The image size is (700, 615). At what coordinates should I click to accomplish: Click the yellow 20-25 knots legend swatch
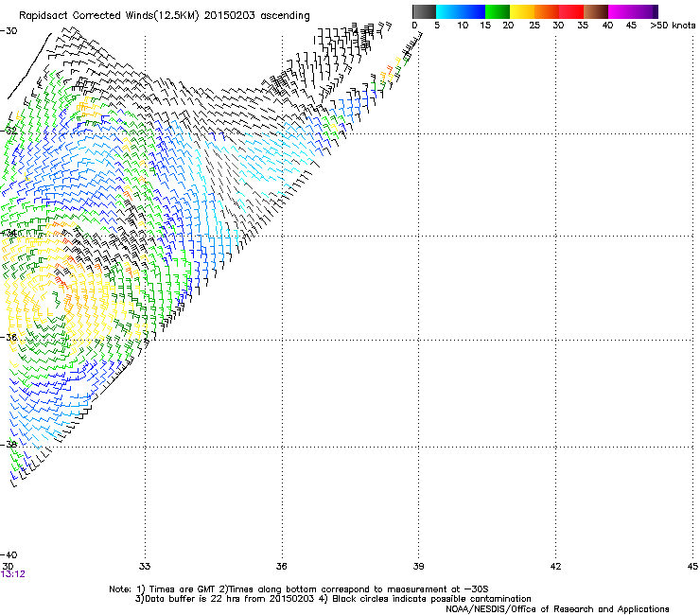(522, 11)
